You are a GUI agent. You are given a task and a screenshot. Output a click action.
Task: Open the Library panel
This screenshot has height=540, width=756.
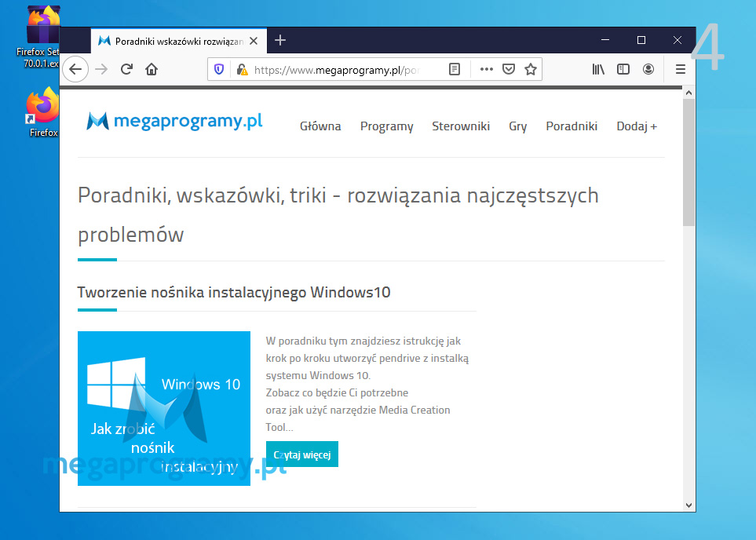(x=598, y=69)
